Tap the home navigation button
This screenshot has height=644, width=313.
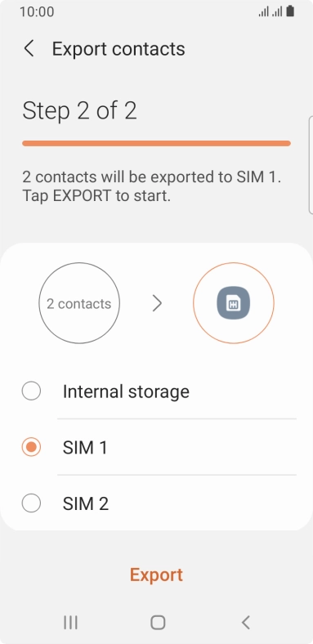[158, 623]
